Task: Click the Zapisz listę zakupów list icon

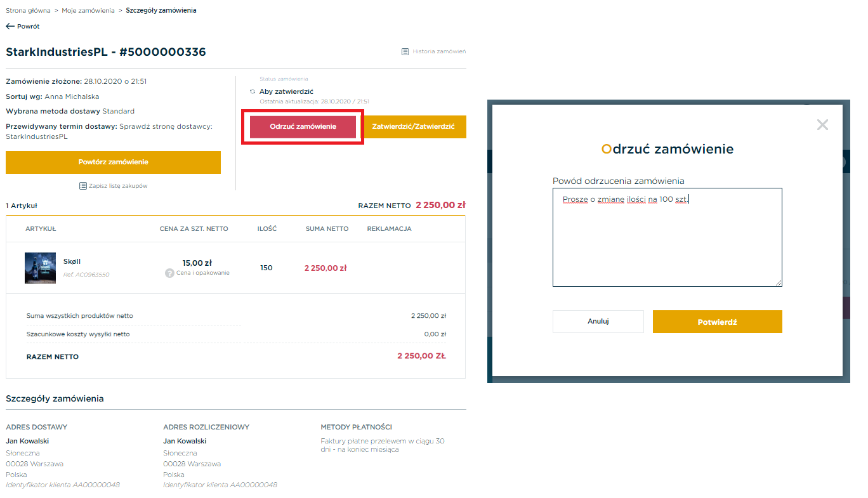Action: tap(82, 186)
